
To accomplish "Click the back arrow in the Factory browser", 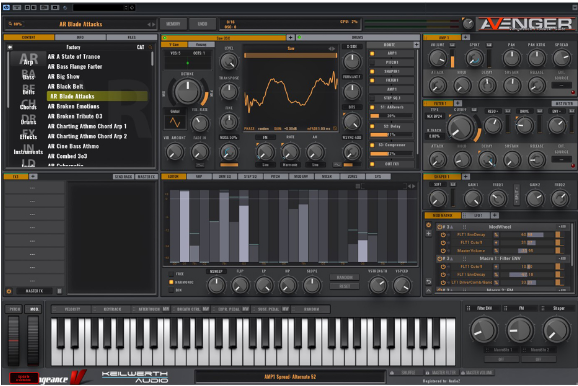I will tap(10, 47).
